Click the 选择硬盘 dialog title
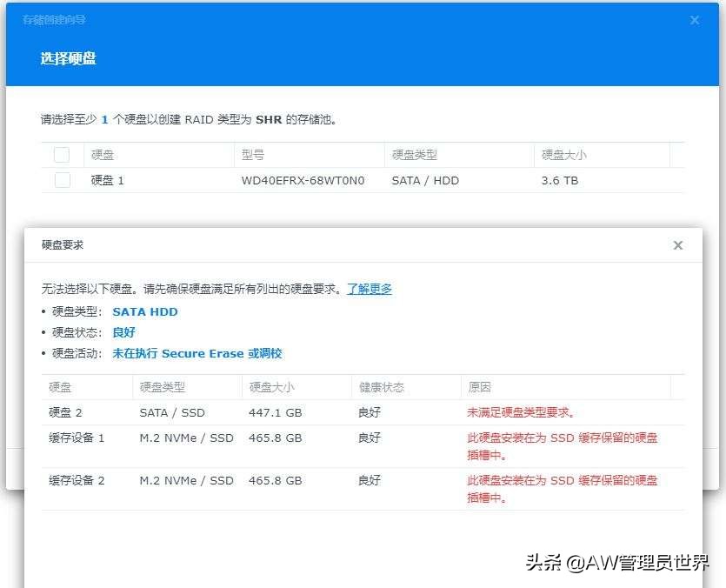This screenshot has width=726, height=588. (69, 59)
